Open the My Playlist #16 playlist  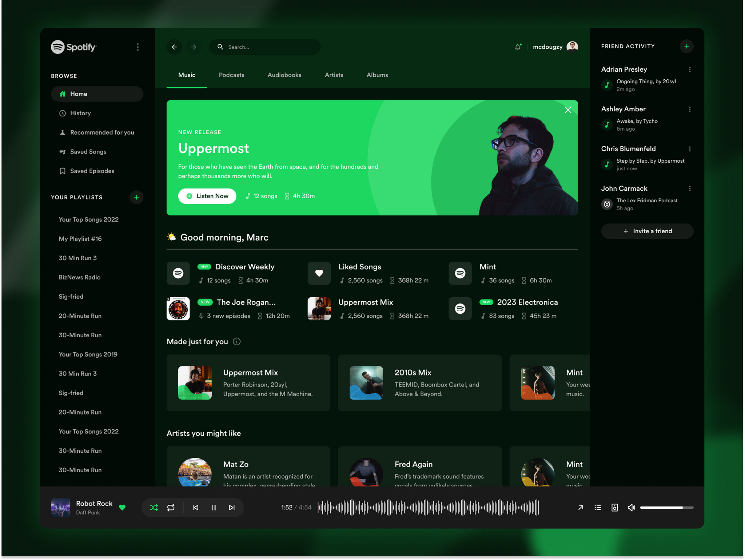pos(80,239)
